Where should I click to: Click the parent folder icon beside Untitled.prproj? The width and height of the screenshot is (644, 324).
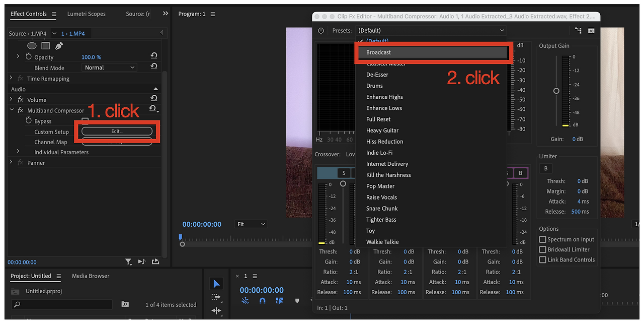coord(16,291)
